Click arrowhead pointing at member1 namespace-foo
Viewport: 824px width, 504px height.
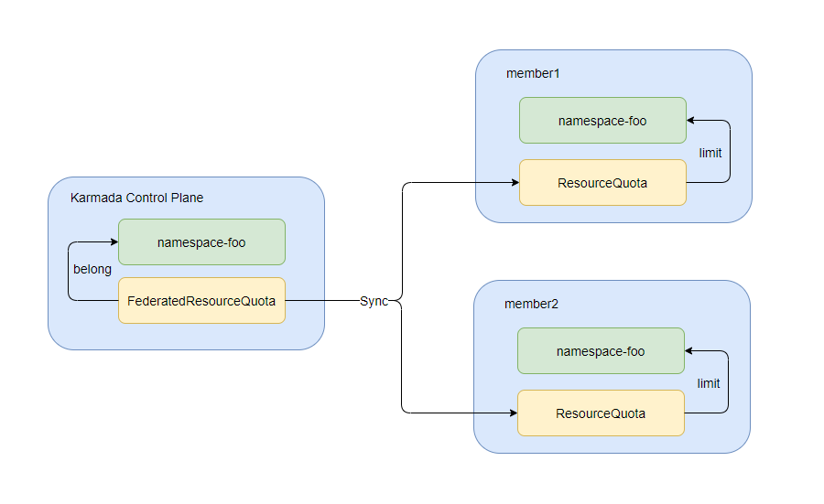692,121
